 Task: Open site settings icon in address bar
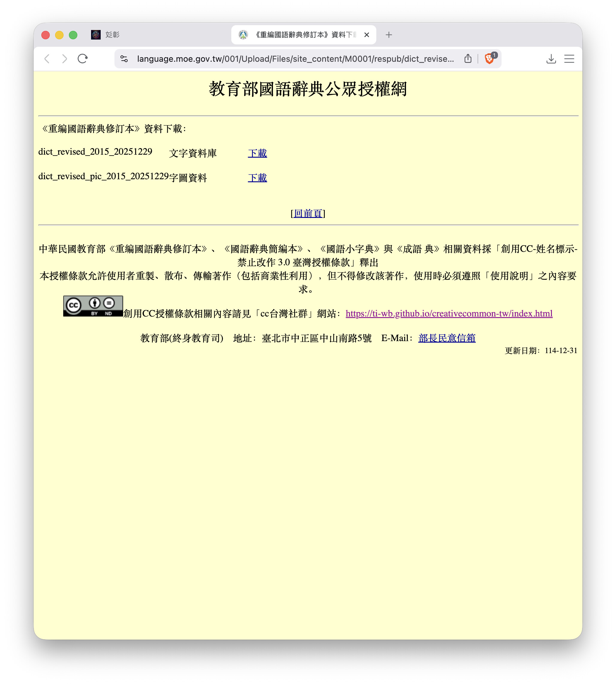[x=124, y=59]
